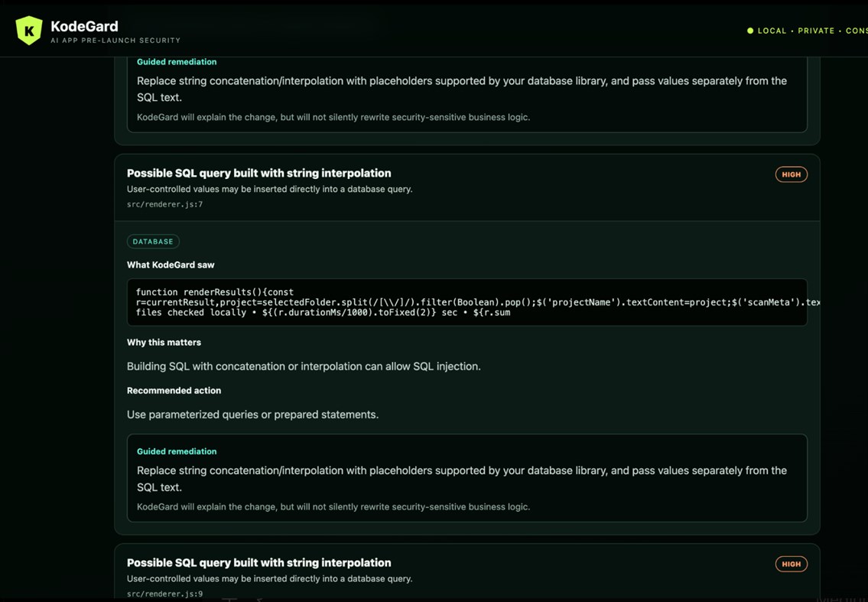Collapse the renderer.js:7 SQL interpolation finding title
868x602 pixels.
[x=258, y=174]
